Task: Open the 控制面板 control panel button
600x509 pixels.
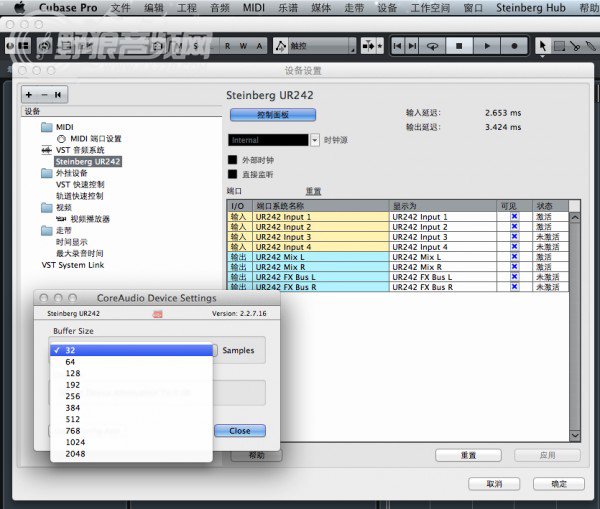Action: point(273,115)
